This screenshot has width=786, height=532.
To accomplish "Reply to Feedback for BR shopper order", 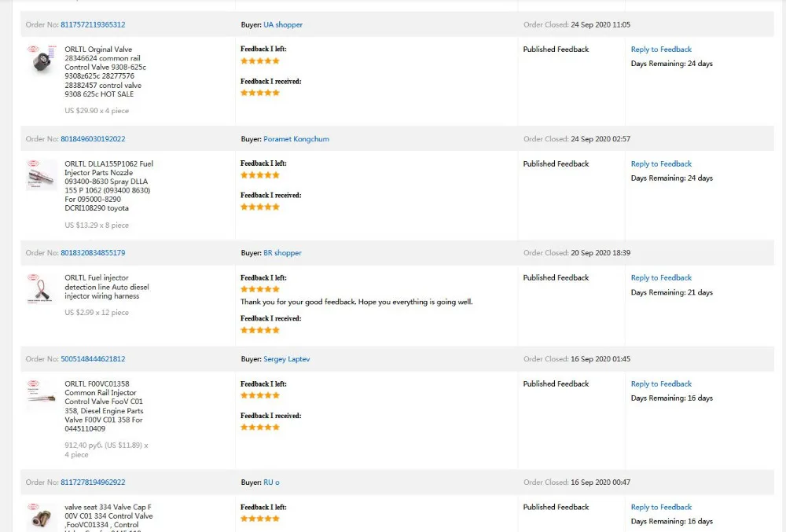I will pyautogui.click(x=661, y=278).
